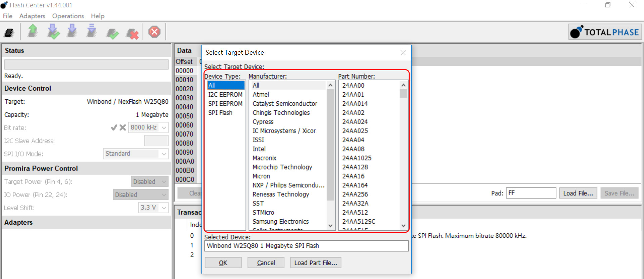
Task: Click the Total Phase logo
Action: [605, 32]
